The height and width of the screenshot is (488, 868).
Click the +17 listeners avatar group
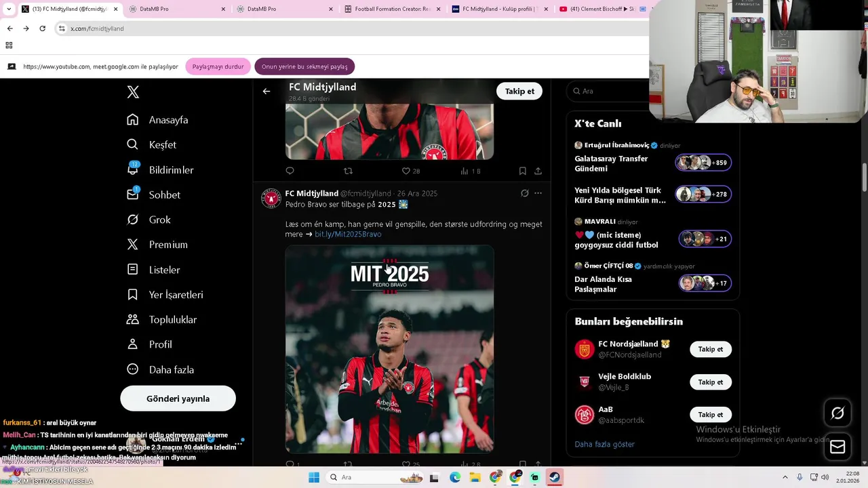pos(705,283)
